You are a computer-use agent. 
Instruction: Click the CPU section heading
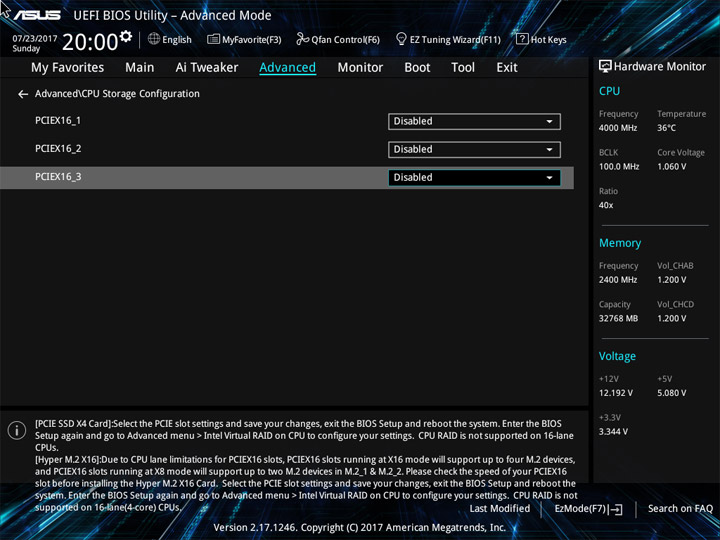[x=609, y=91]
